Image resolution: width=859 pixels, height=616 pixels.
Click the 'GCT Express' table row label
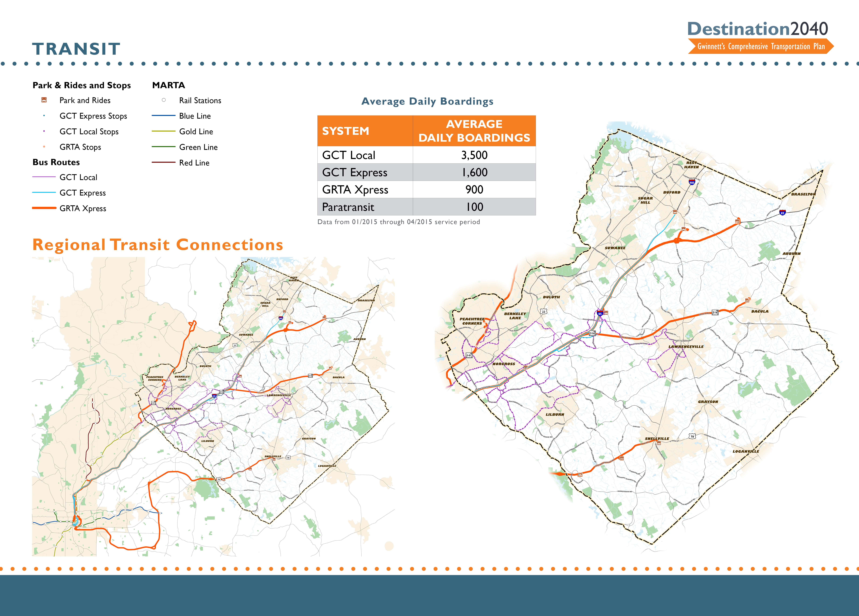tap(355, 172)
